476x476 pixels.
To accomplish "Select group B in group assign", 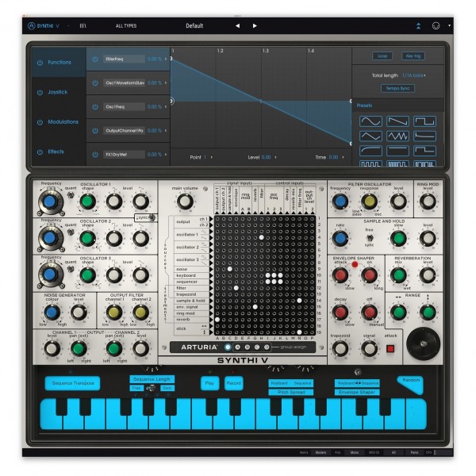I will pyautogui.click(x=247, y=347).
